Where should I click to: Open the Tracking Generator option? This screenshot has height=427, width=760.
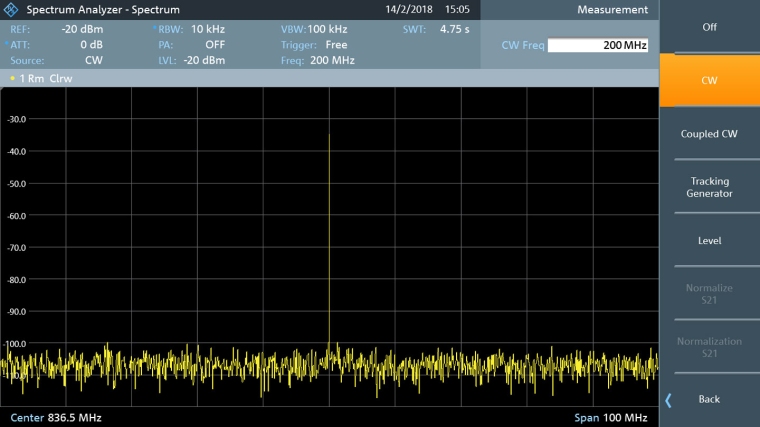(709, 187)
